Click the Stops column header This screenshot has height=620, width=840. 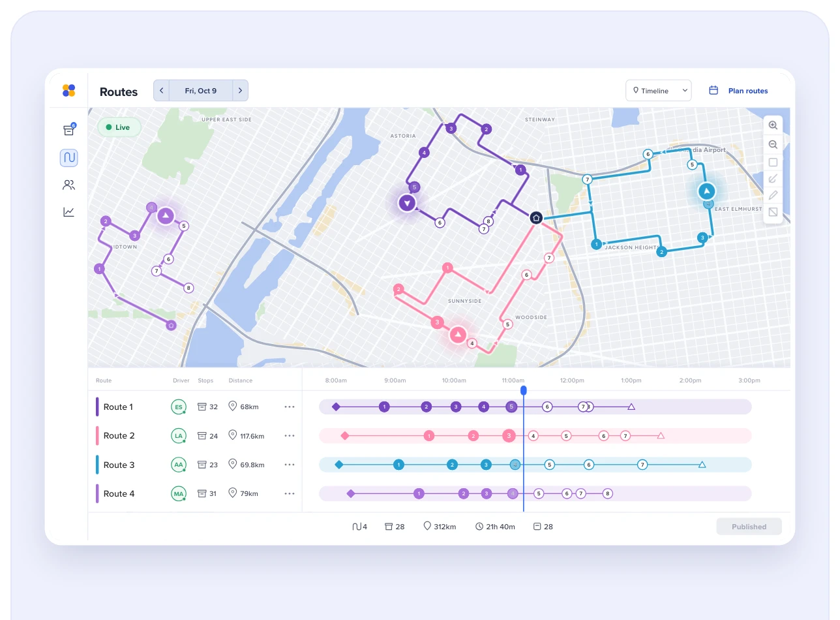tap(205, 380)
